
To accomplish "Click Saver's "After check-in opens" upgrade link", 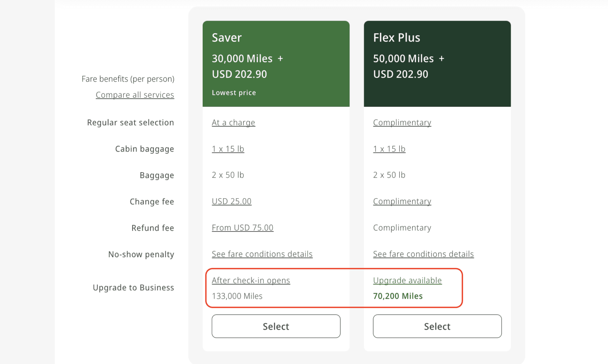I will click(251, 281).
